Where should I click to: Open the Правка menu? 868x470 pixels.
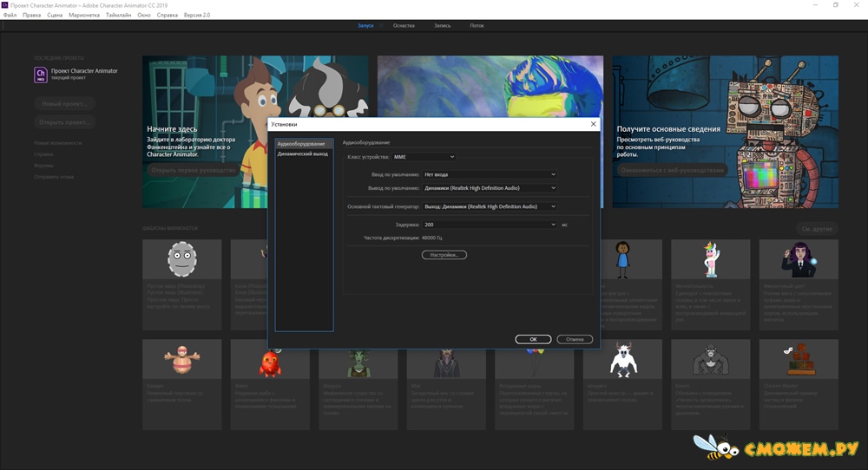[31, 15]
